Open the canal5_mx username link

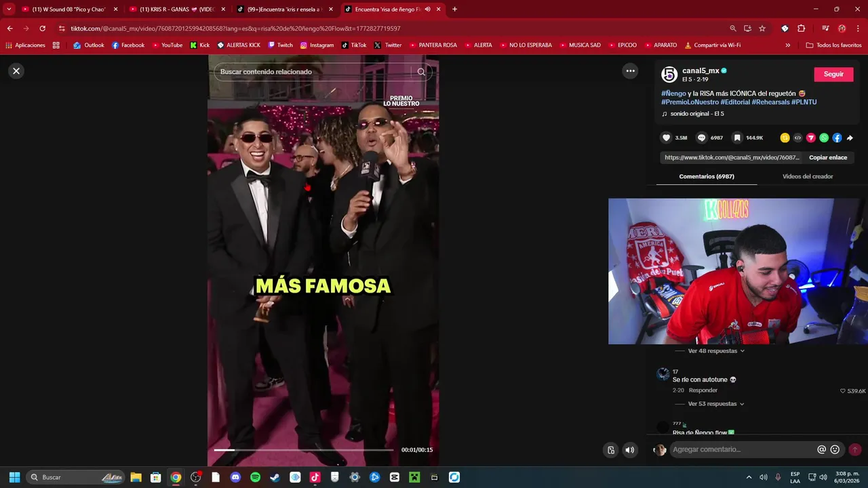701,70
